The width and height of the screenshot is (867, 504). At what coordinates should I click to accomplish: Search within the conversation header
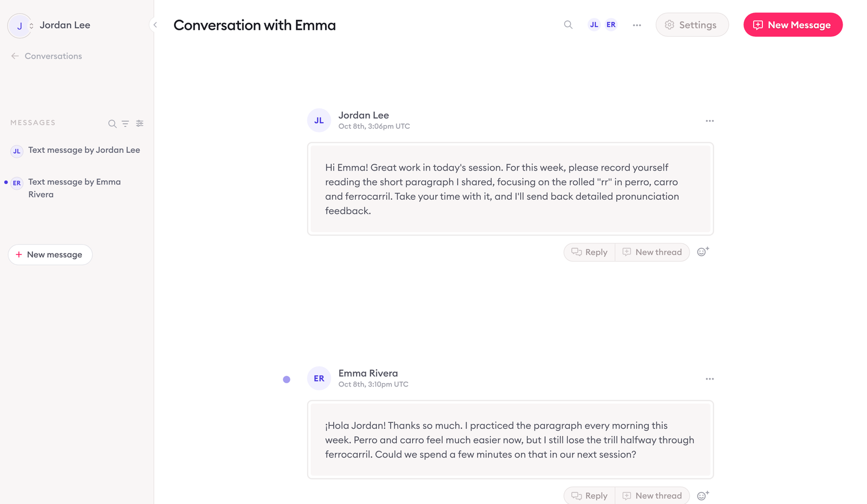(568, 25)
